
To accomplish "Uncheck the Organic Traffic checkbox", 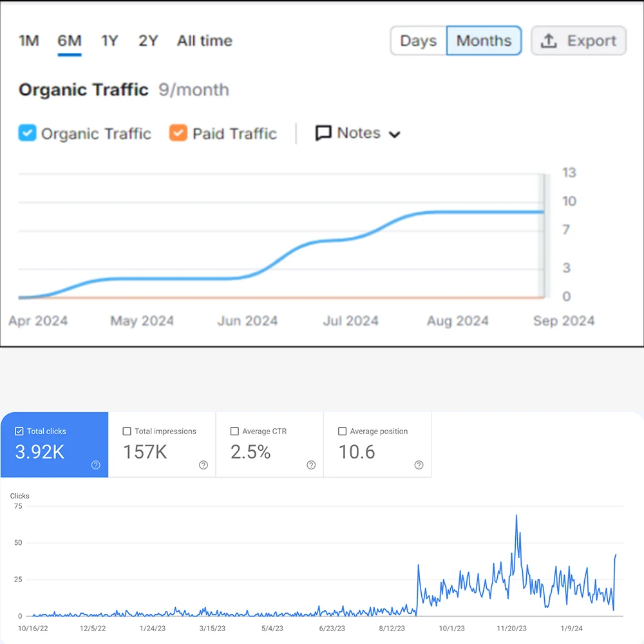I will pos(27,133).
